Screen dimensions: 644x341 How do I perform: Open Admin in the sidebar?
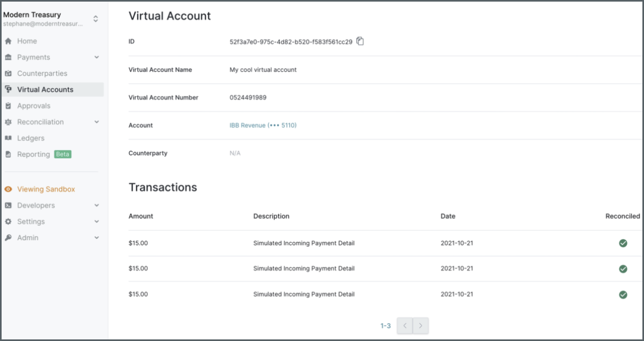point(28,238)
